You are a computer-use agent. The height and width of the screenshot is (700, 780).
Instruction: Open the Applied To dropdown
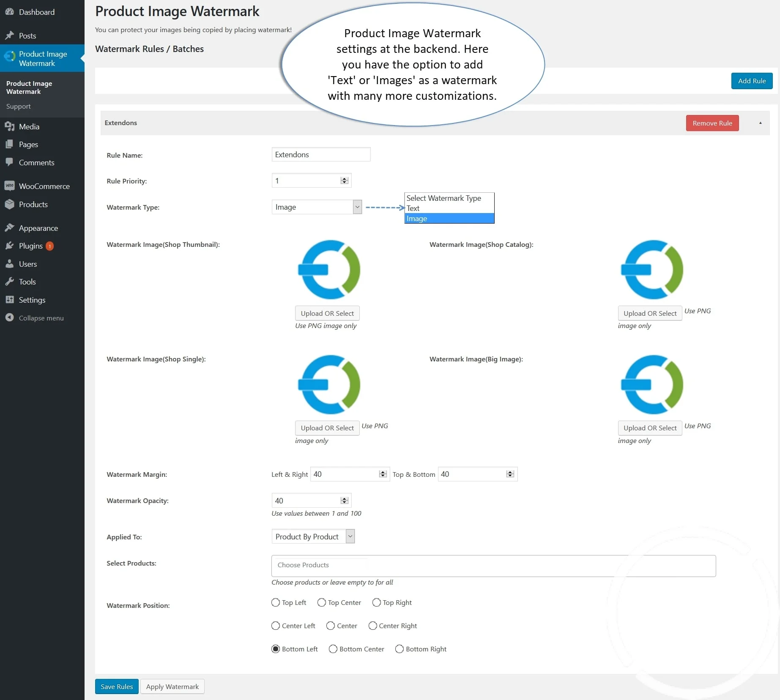[313, 536]
